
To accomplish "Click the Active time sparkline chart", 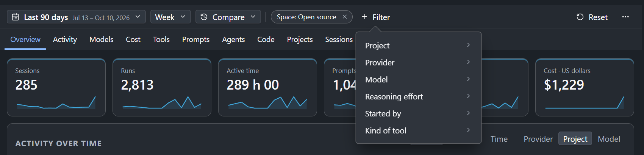I will [x=267, y=102].
